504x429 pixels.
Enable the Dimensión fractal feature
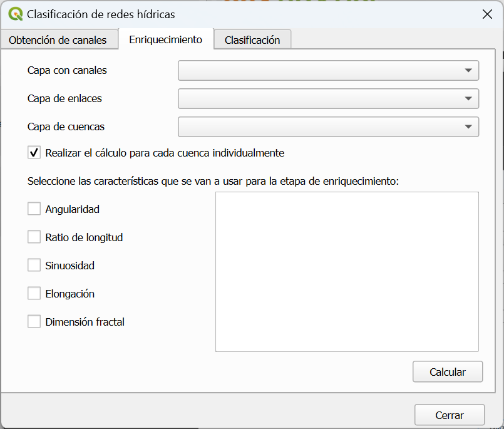pos(34,321)
